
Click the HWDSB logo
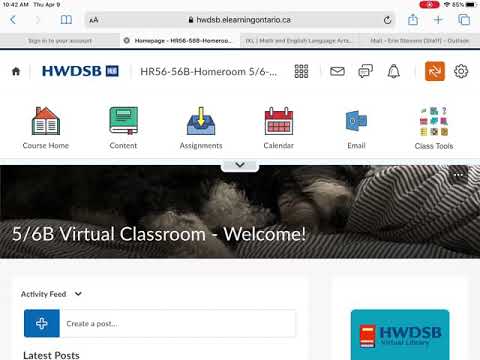(x=80, y=71)
